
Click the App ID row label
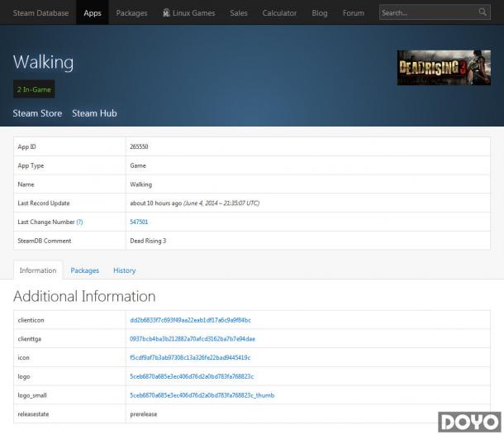point(26,146)
